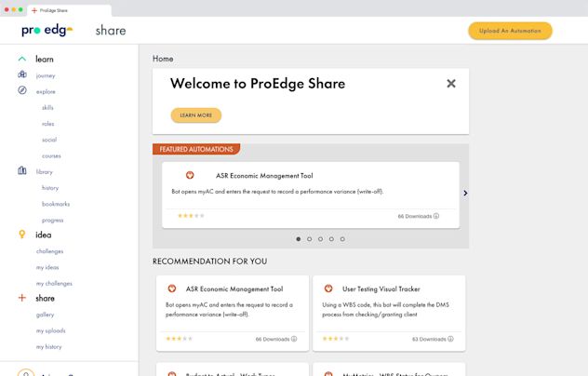Click the learn section heading
The image size is (588, 376).
tap(45, 60)
